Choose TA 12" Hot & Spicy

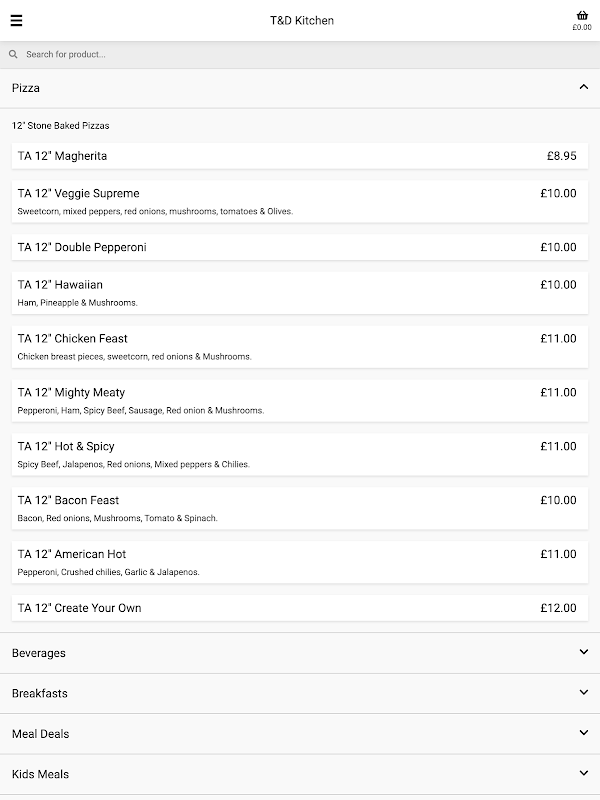pyautogui.click(x=300, y=454)
